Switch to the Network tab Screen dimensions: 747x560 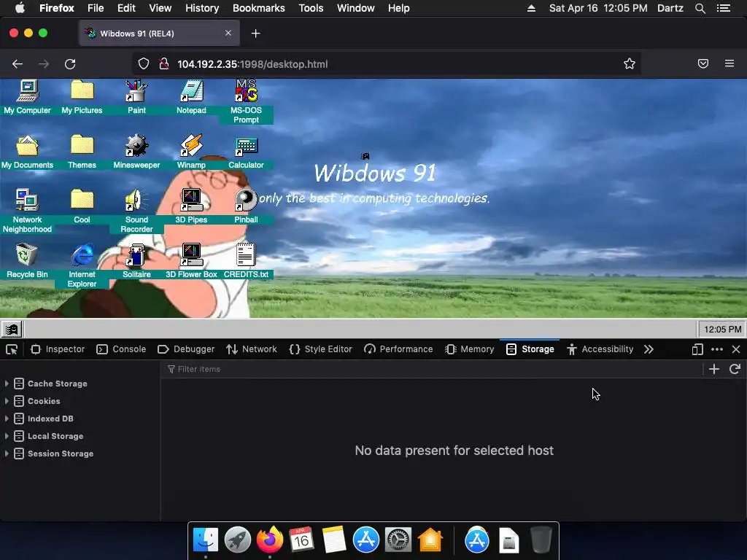pyautogui.click(x=252, y=349)
